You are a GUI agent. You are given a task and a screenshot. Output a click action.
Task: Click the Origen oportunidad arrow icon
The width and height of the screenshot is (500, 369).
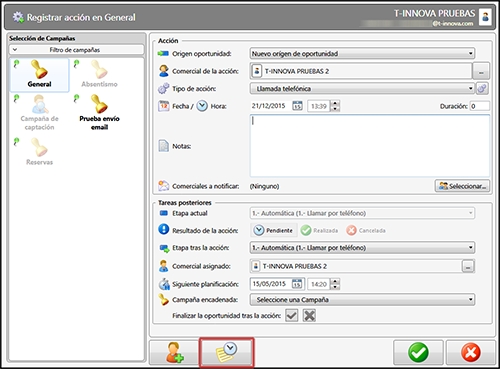(x=163, y=53)
